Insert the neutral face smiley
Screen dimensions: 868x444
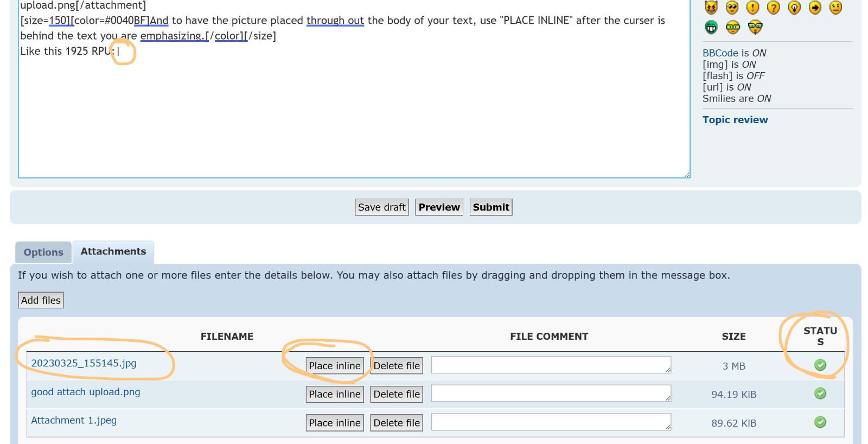coord(835,8)
